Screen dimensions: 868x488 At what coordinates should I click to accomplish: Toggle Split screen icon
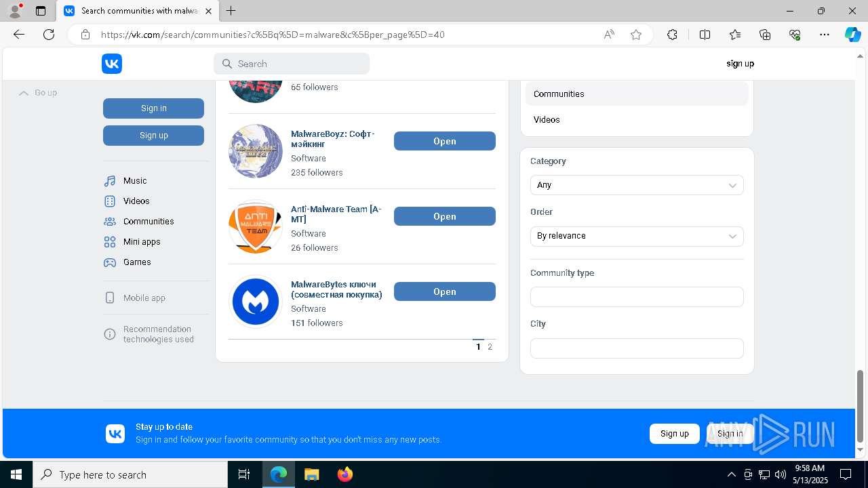pos(705,35)
